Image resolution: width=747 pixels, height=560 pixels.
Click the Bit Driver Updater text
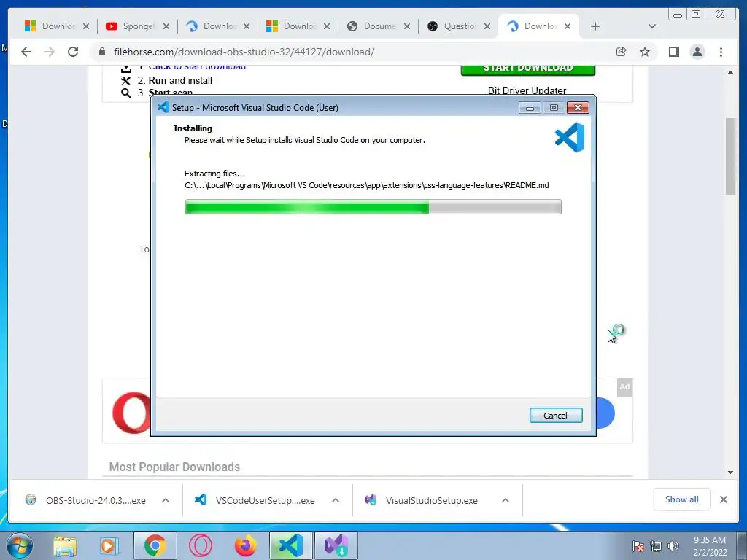click(x=527, y=90)
